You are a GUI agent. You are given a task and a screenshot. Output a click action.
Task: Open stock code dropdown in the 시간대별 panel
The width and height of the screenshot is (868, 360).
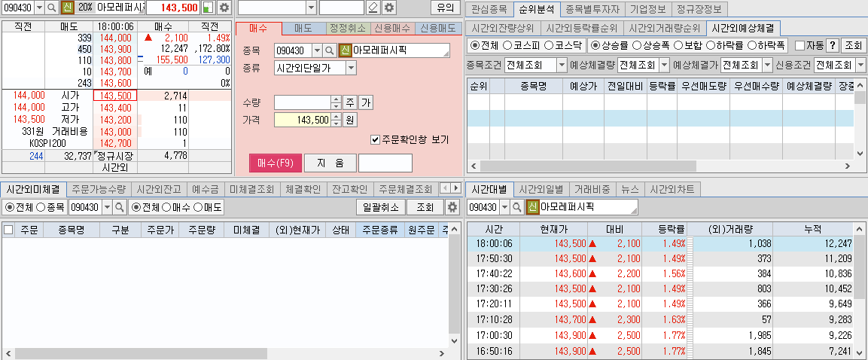[504, 207]
